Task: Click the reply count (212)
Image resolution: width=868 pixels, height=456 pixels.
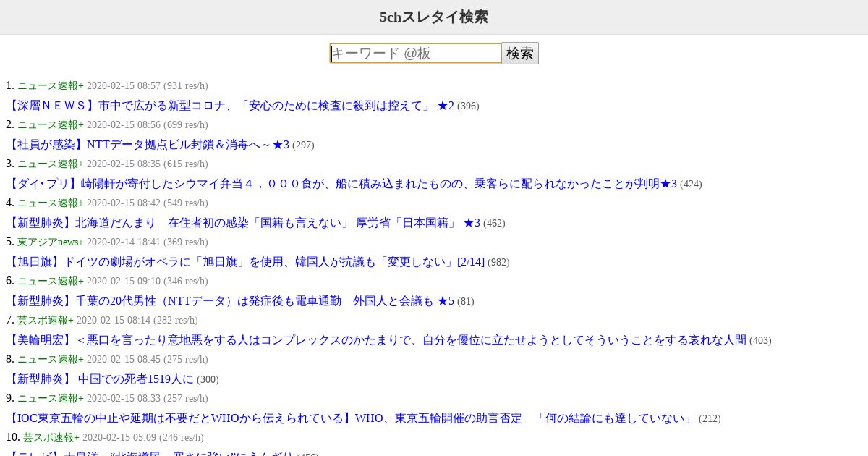Action: tap(710, 419)
